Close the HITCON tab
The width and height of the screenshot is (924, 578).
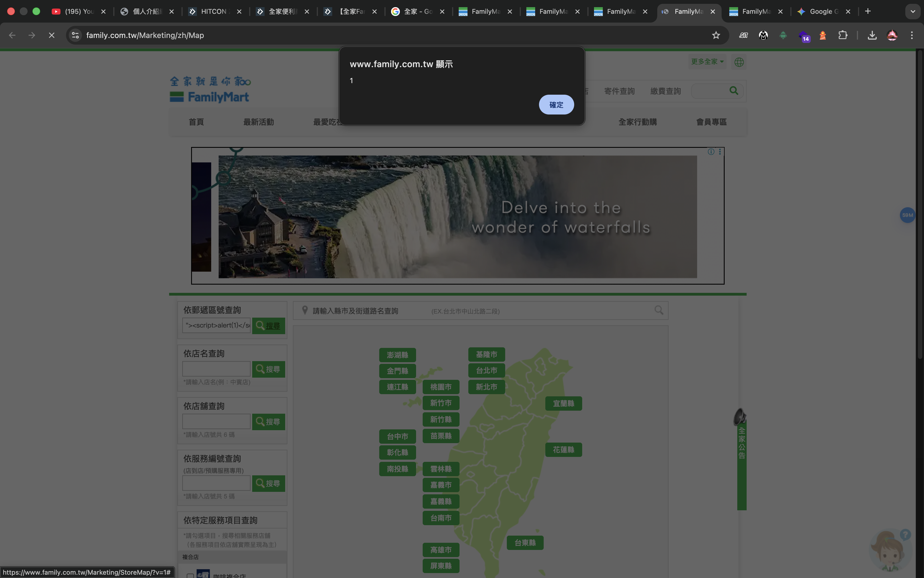[239, 12]
